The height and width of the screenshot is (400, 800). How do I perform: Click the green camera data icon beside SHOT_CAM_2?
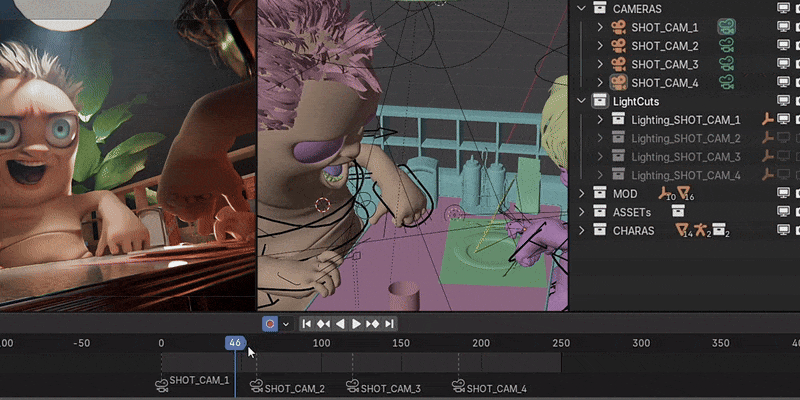point(727,46)
